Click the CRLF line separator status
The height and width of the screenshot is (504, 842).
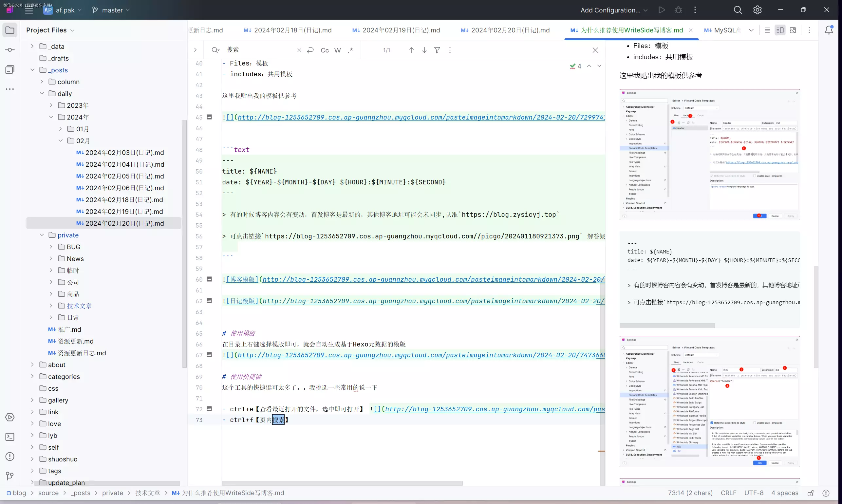[x=728, y=493]
